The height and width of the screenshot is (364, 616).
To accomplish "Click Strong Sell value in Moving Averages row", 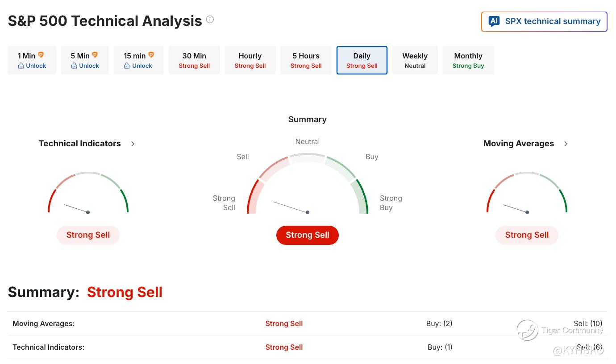I will [284, 323].
